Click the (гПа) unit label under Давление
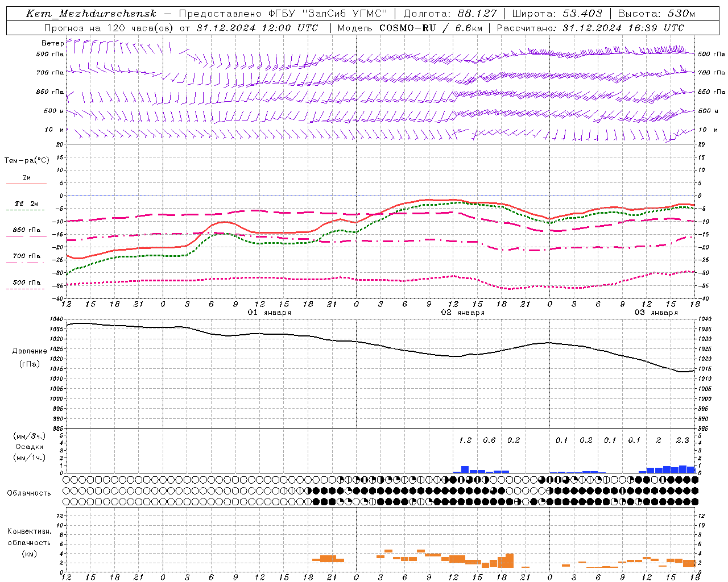The image size is (728, 582). click(x=30, y=364)
